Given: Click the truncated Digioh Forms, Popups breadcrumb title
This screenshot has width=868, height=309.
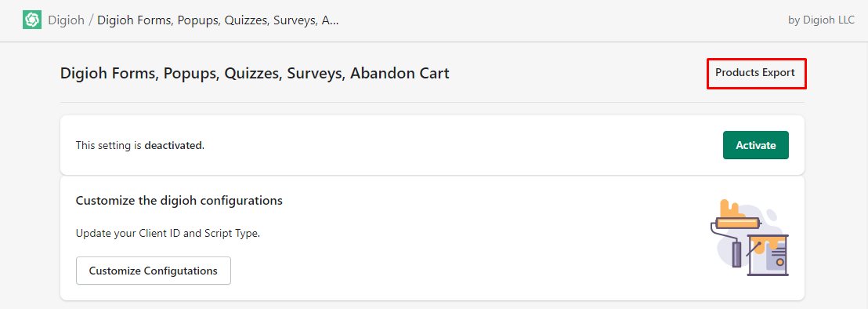Looking at the screenshot, I should 218,20.
